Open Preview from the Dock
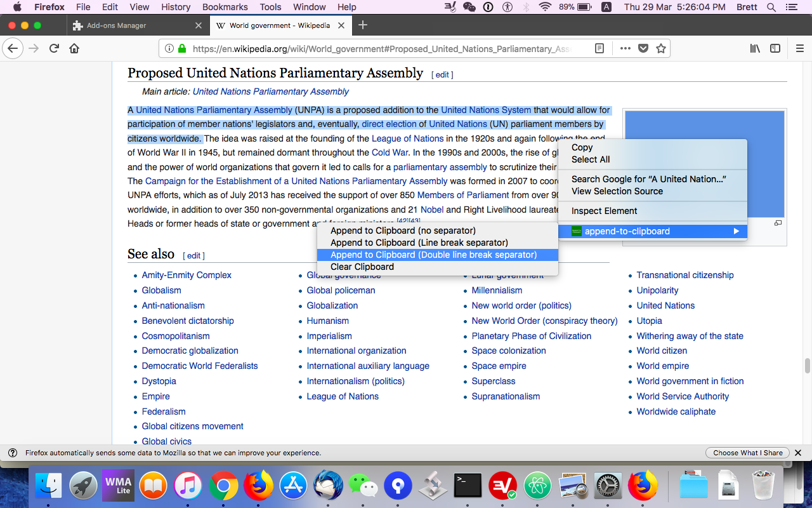812x508 pixels. tap(573, 486)
